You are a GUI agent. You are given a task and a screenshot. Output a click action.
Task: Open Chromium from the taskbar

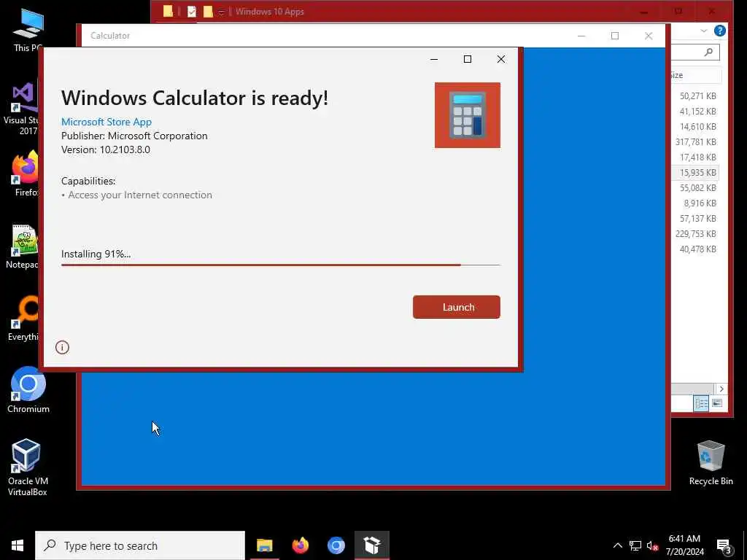tap(336, 545)
